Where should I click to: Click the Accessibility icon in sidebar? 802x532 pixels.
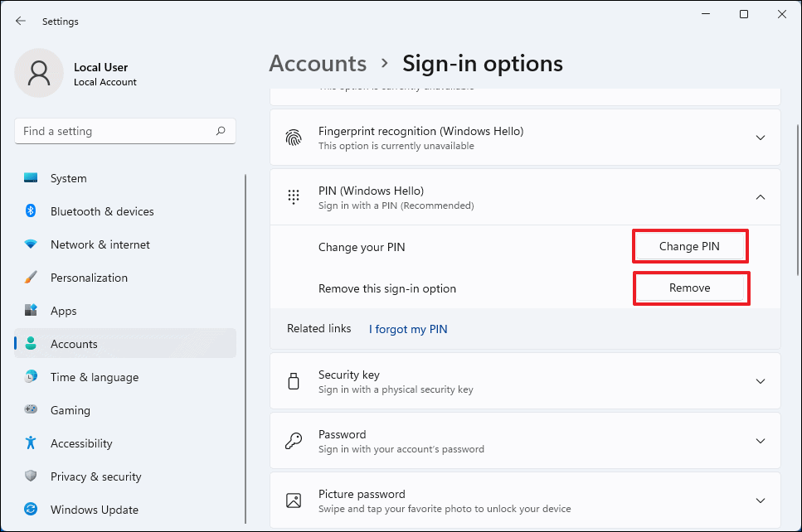point(31,443)
